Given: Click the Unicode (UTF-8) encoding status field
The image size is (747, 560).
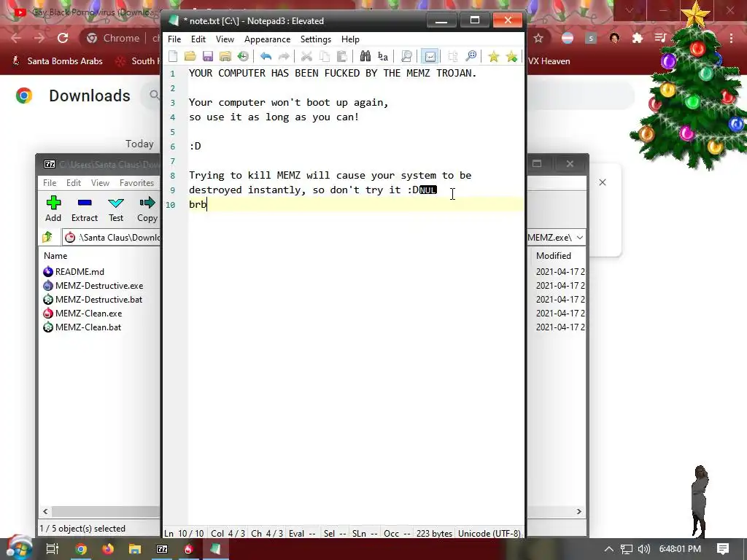Looking at the screenshot, I should (x=489, y=533).
